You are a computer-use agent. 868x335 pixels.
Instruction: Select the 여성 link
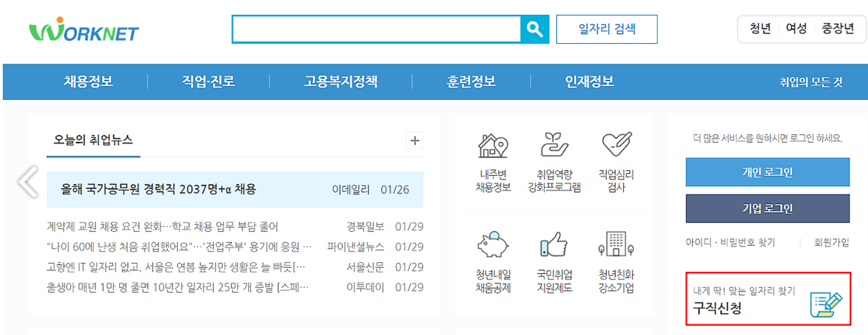click(x=796, y=29)
